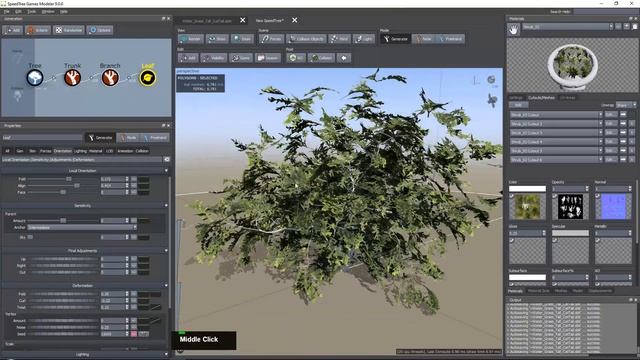The height and width of the screenshot is (360, 640).
Task: Click the Render view button
Action: (191, 39)
